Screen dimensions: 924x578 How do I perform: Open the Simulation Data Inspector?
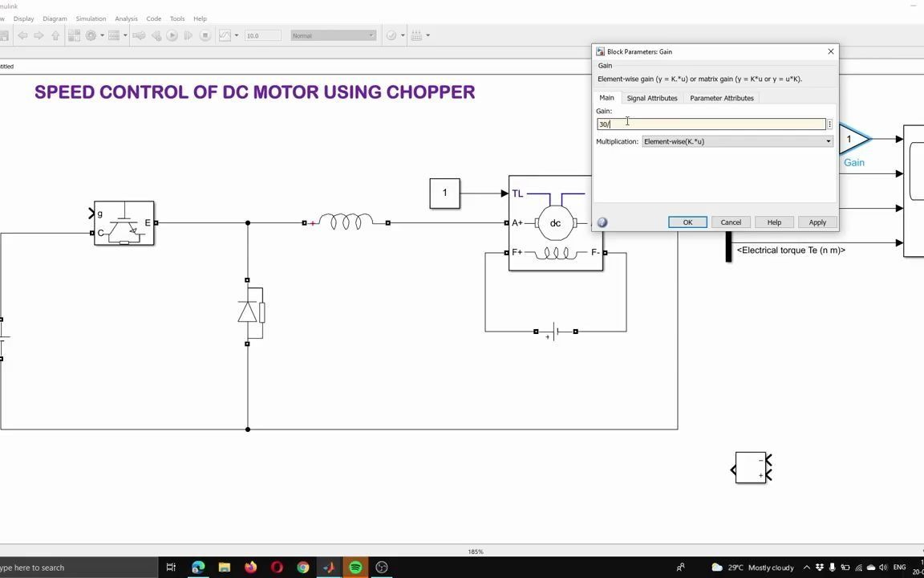click(x=225, y=35)
